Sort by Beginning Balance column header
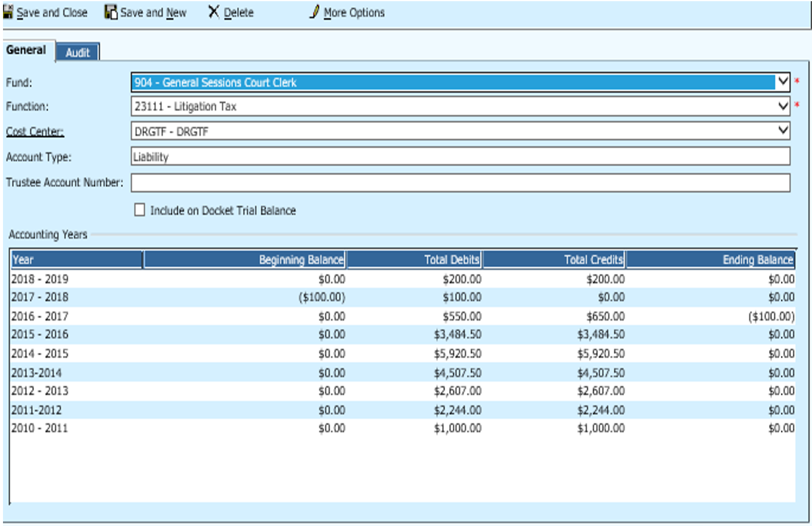 pos(244,260)
